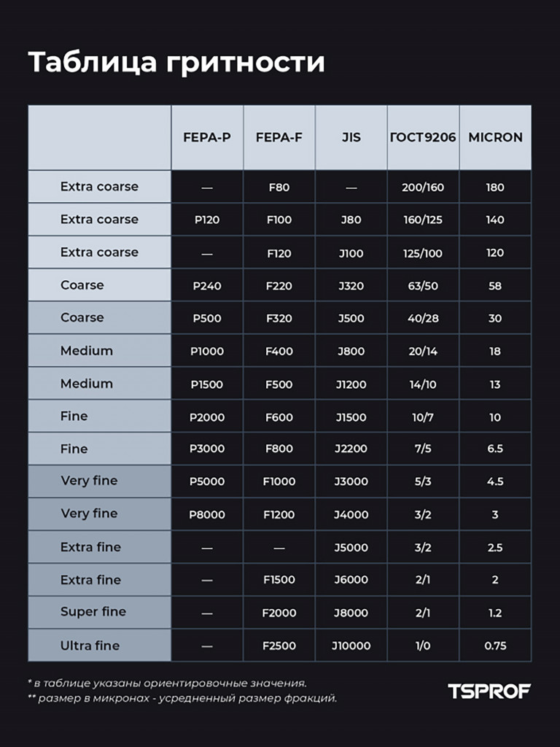This screenshot has width=560, height=747.
Task: Select the F2500 cell
Action: [279, 646]
